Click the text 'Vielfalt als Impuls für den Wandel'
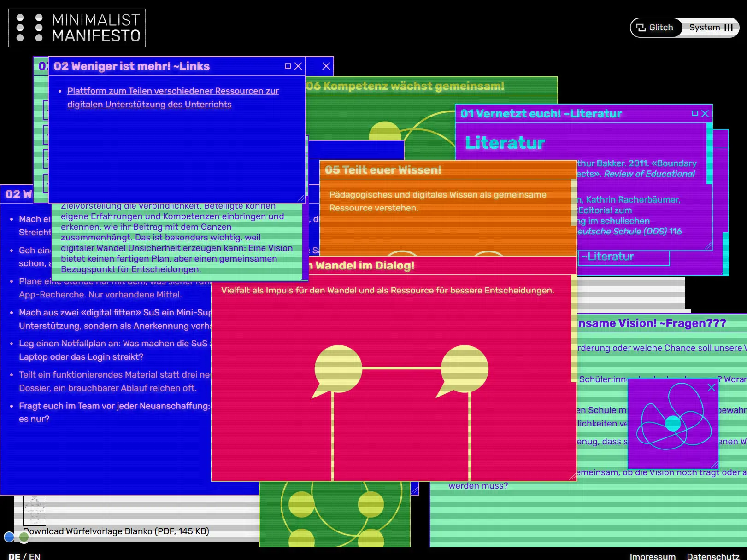The image size is (747, 560). (288, 291)
